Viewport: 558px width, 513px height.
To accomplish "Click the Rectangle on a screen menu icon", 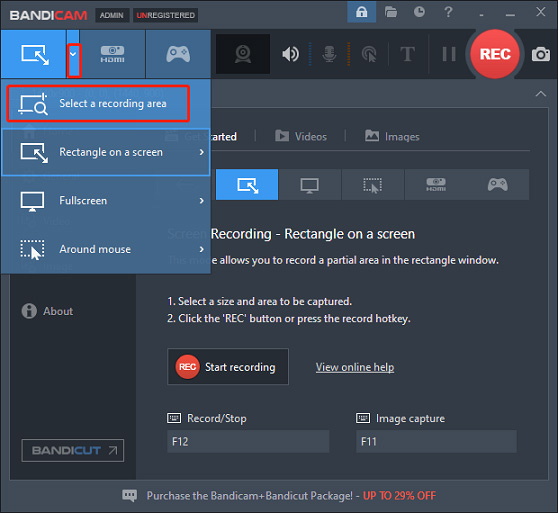I will (34, 153).
